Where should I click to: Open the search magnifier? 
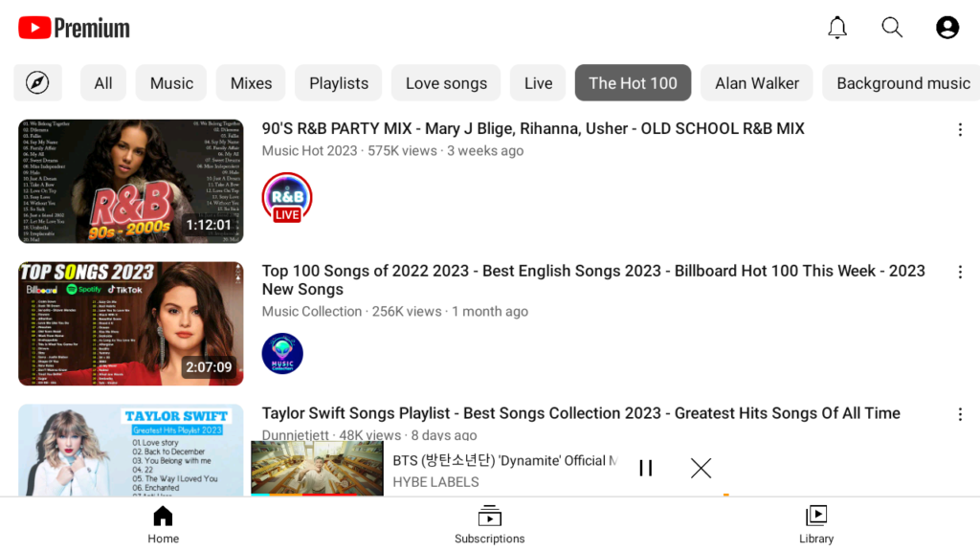tap(892, 28)
